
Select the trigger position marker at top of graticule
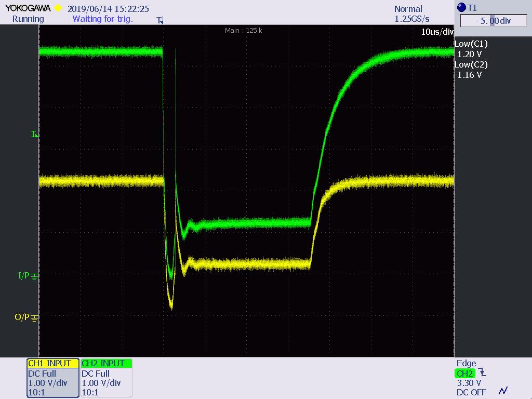coord(161,20)
